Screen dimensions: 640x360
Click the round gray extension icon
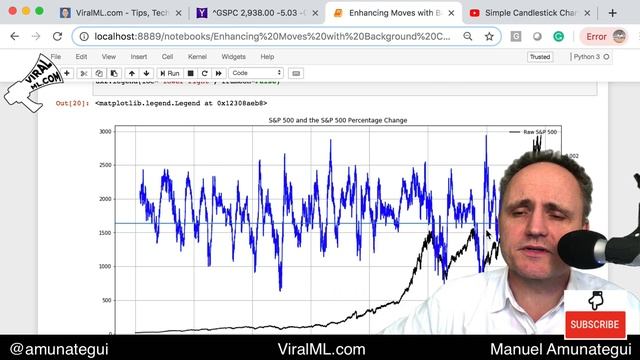click(x=537, y=36)
